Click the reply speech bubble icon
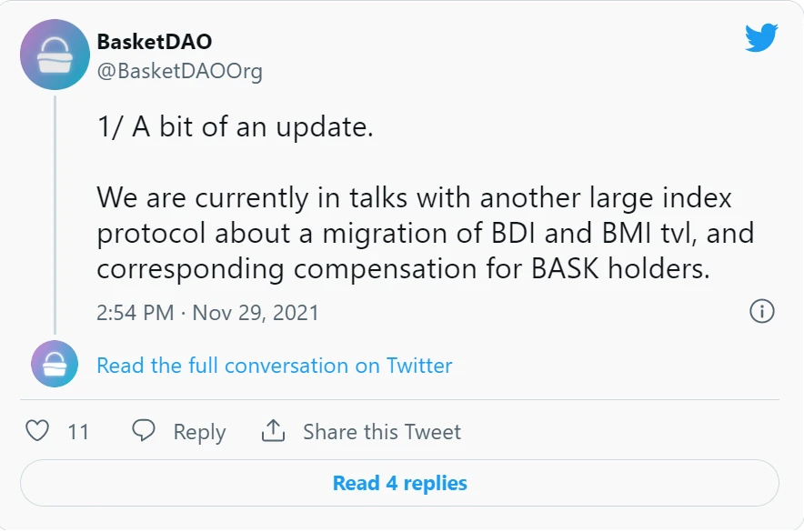Viewport: 804px width, 532px height. click(144, 430)
